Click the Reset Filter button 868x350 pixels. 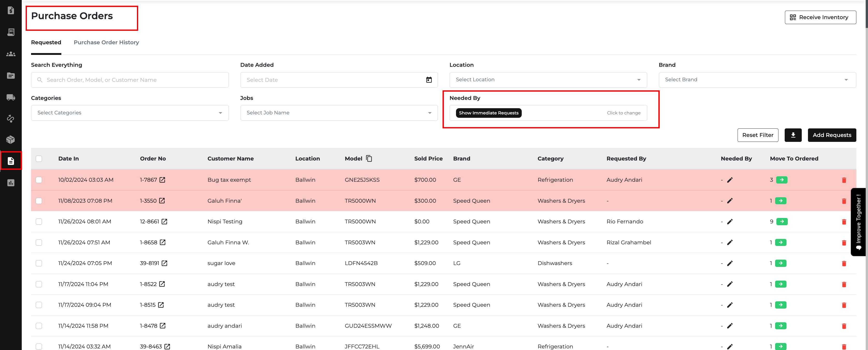pyautogui.click(x=757, y=135)
